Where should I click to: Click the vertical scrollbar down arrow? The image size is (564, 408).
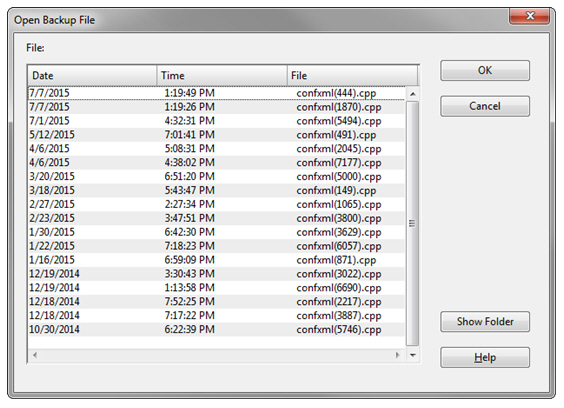413,355
